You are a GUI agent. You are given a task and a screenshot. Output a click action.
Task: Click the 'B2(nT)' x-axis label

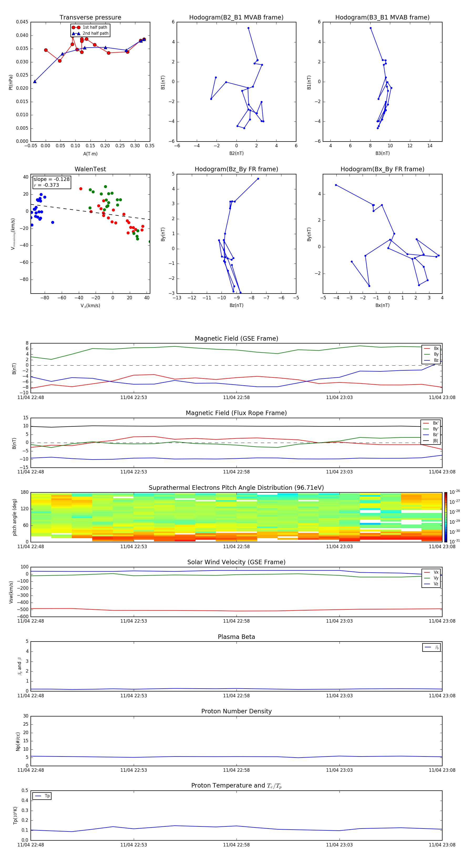click(x=236, y=153)
